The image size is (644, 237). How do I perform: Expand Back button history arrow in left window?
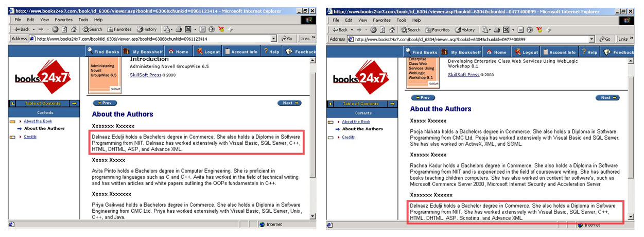[33, 29]
